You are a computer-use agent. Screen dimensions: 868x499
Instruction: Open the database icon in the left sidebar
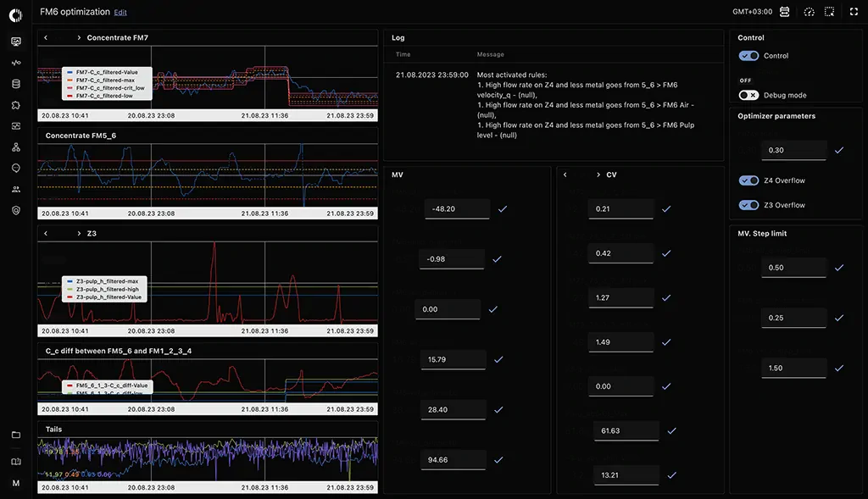[x=14, y=83]
